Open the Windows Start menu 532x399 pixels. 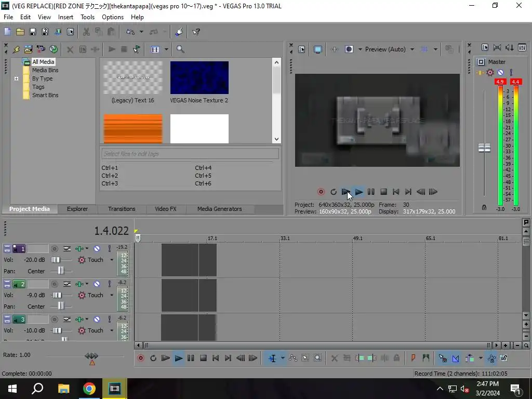[12, 389]
